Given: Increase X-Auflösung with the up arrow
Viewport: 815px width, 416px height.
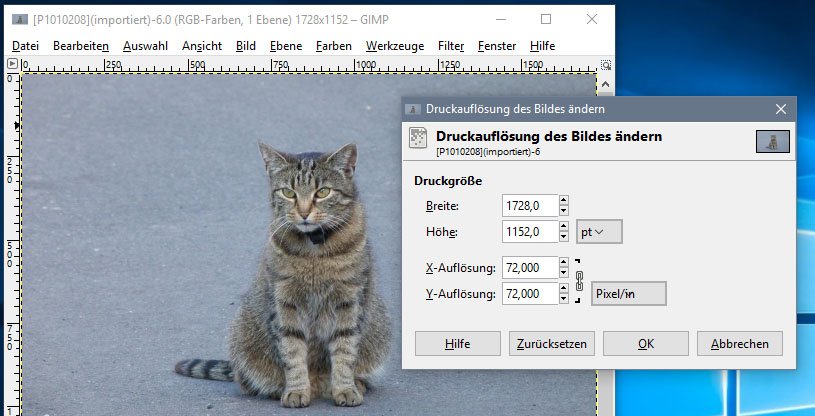Looking at the screenshot, I should (x=564, y=262).
